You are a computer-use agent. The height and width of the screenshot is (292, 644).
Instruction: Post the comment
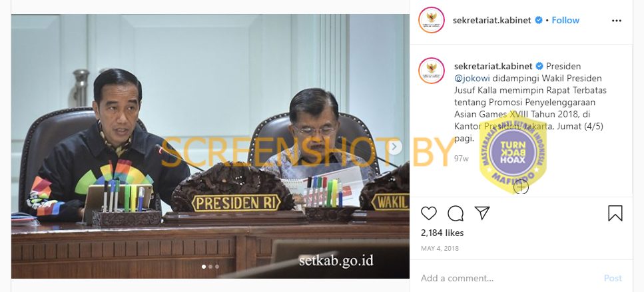point(613,279)
